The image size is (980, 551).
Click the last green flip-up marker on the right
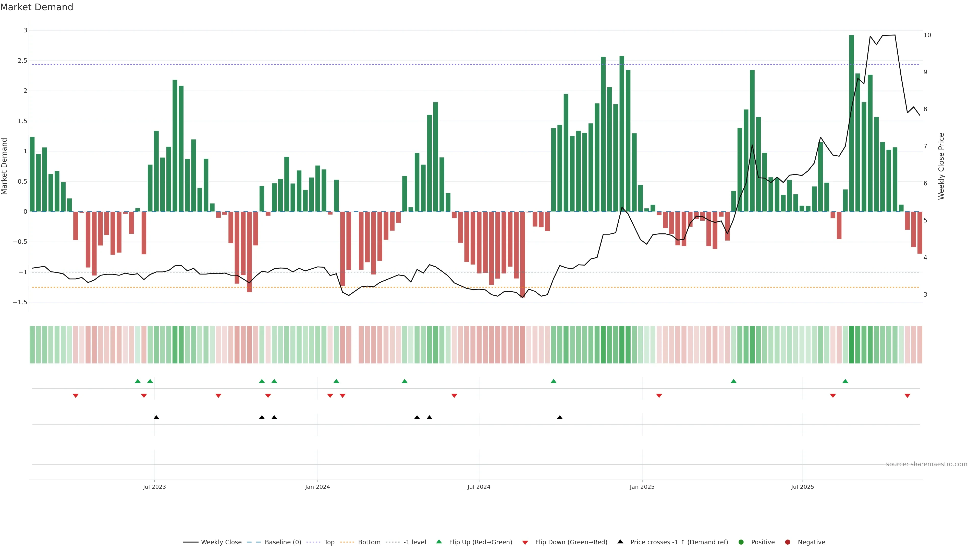845,381
